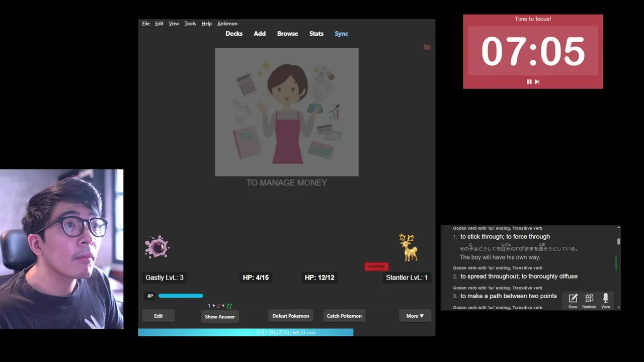
Task: Click the red flag icon on card
Action: 427,47
